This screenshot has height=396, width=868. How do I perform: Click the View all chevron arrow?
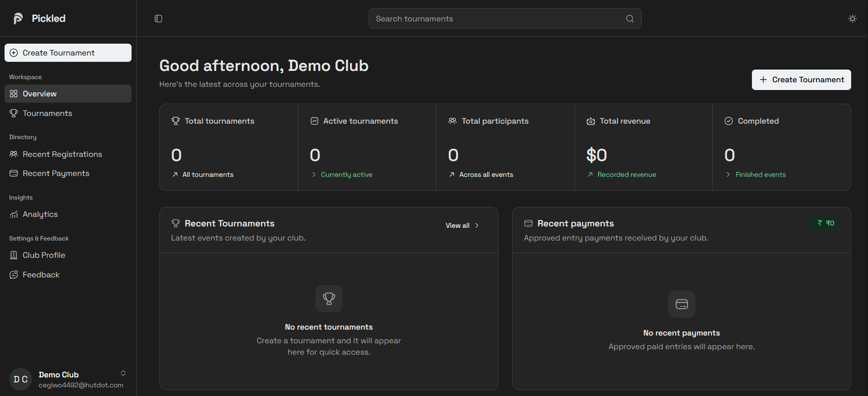[x=477, y=226]
